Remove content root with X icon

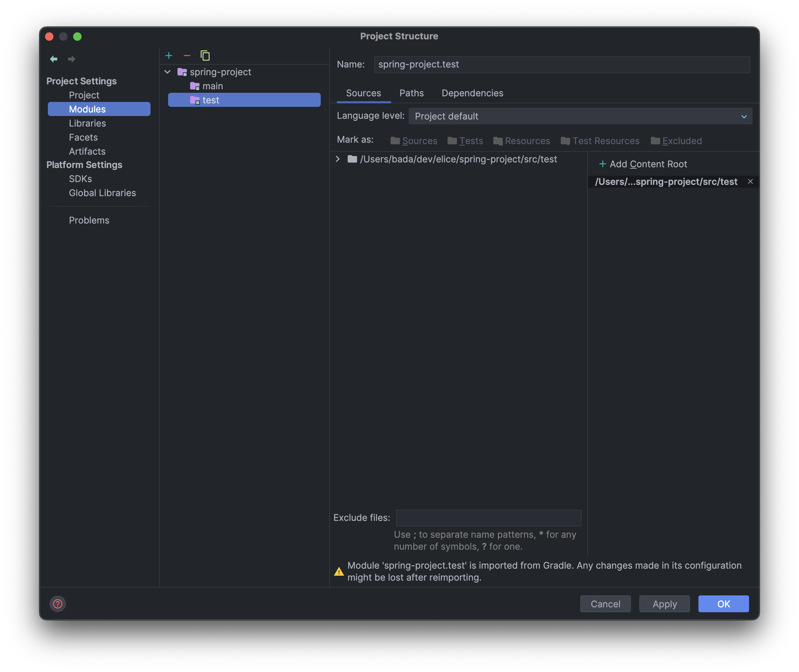[750, 182]
